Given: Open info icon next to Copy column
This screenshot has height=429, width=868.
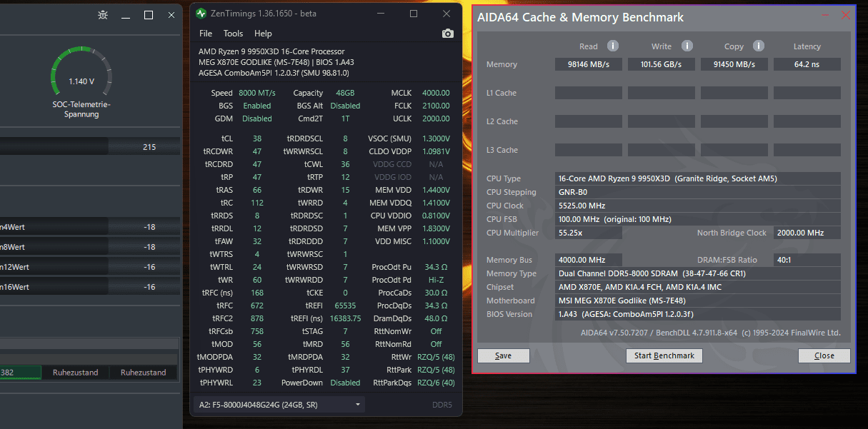Looking at the screenshot, I should pos(760,46).
